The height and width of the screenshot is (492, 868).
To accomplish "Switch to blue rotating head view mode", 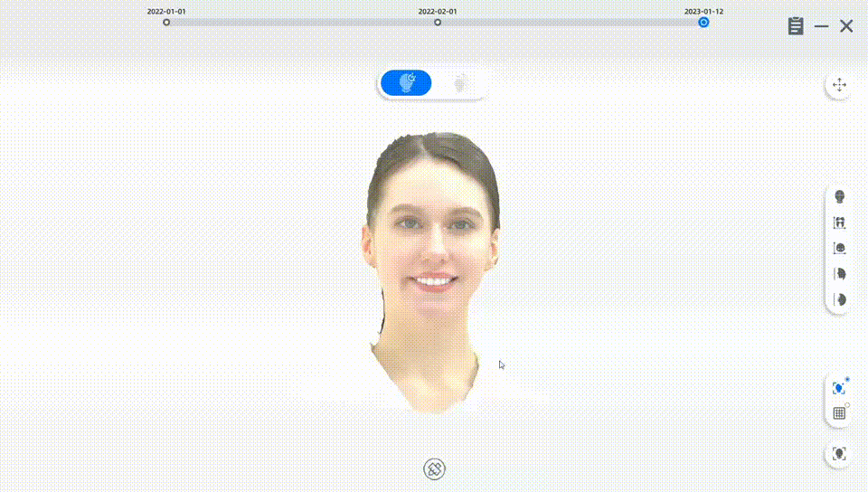I will tap(406, 83).
